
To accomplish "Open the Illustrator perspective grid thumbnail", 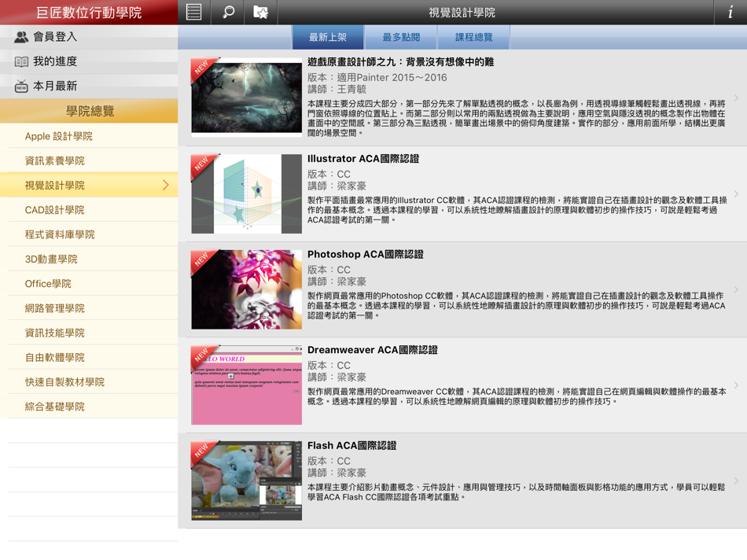I will (x=246, y=194).
